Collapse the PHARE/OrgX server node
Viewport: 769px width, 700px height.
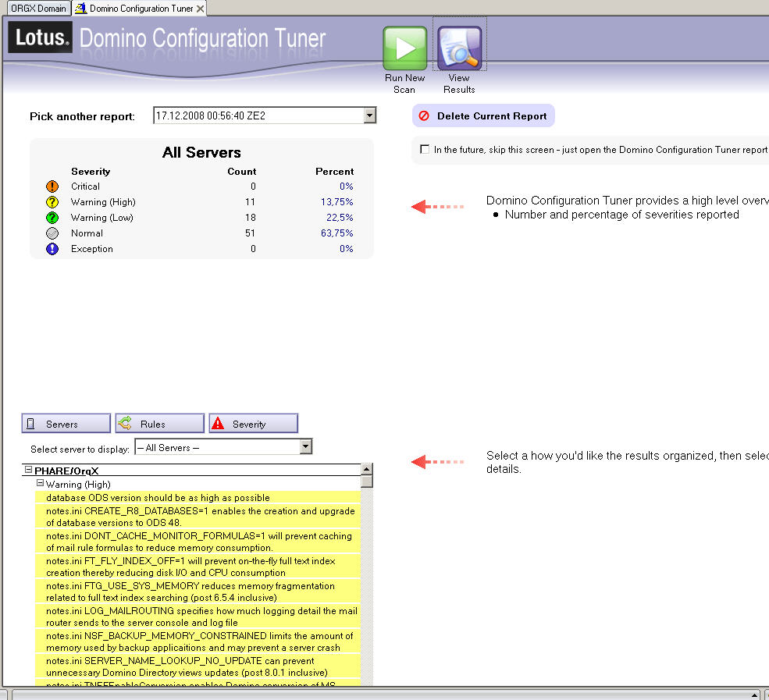[x=28, y=470]
